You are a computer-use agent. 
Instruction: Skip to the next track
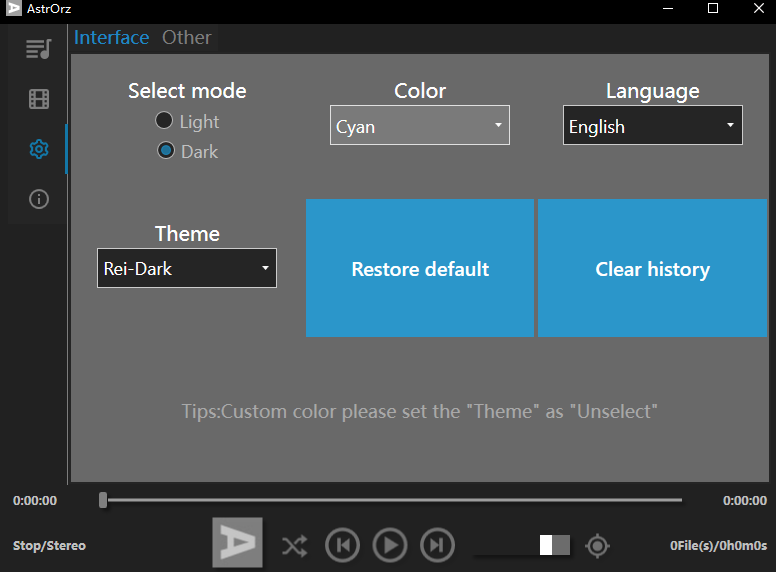click(x=437, y=545)
